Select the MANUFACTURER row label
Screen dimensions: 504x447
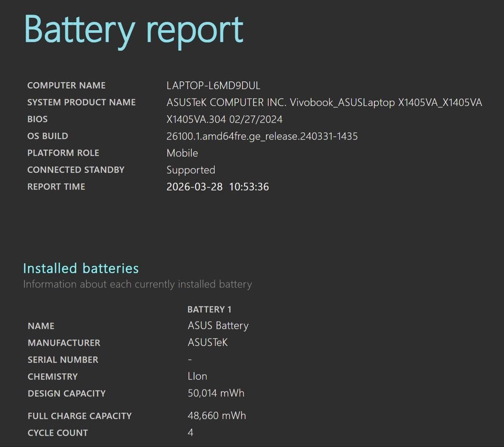[x=64, y=342]
